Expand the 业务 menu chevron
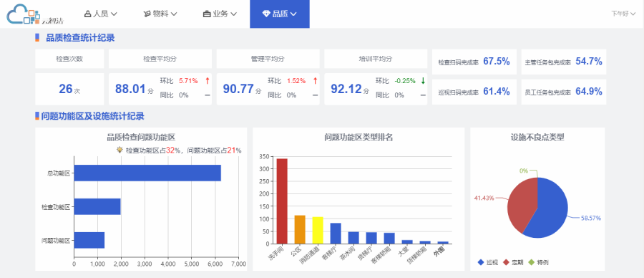Image resolution: width=644 pixels, height=278 pixels. click(233, 14)
